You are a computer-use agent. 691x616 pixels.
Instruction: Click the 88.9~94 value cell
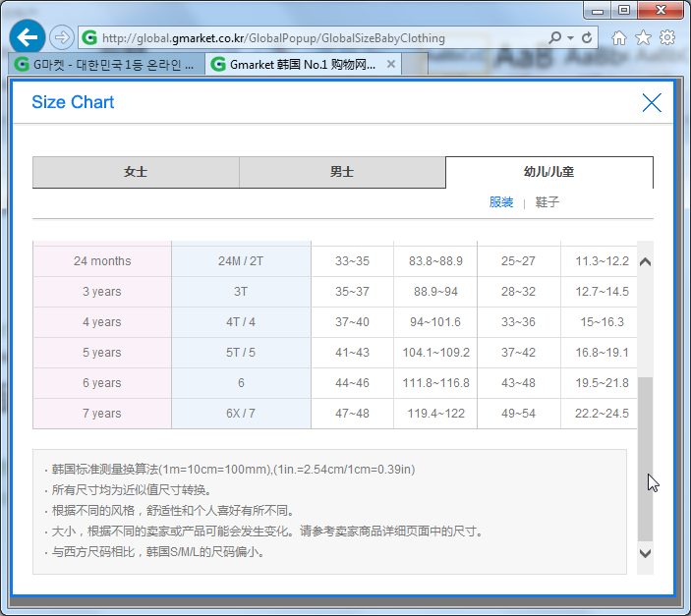(x=435, y=292)
